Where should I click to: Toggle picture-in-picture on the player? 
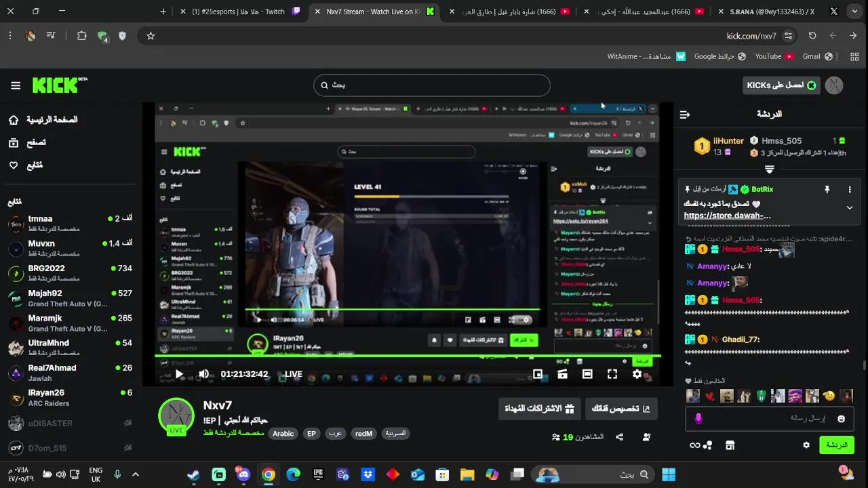click(538, 374)
